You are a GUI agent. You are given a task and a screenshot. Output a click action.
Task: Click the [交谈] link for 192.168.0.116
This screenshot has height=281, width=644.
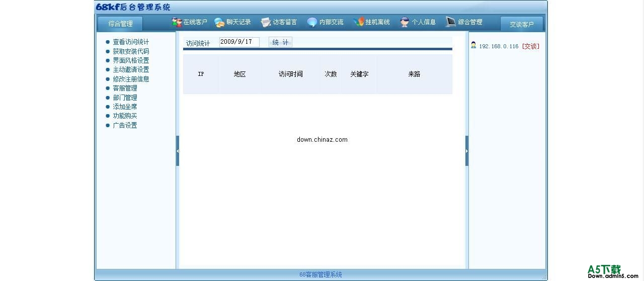coord(530,46)
